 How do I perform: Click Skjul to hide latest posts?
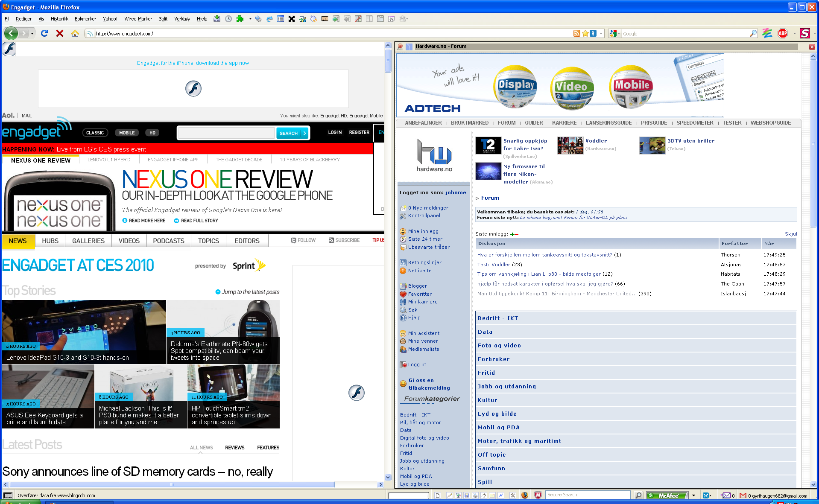point(791,234)
